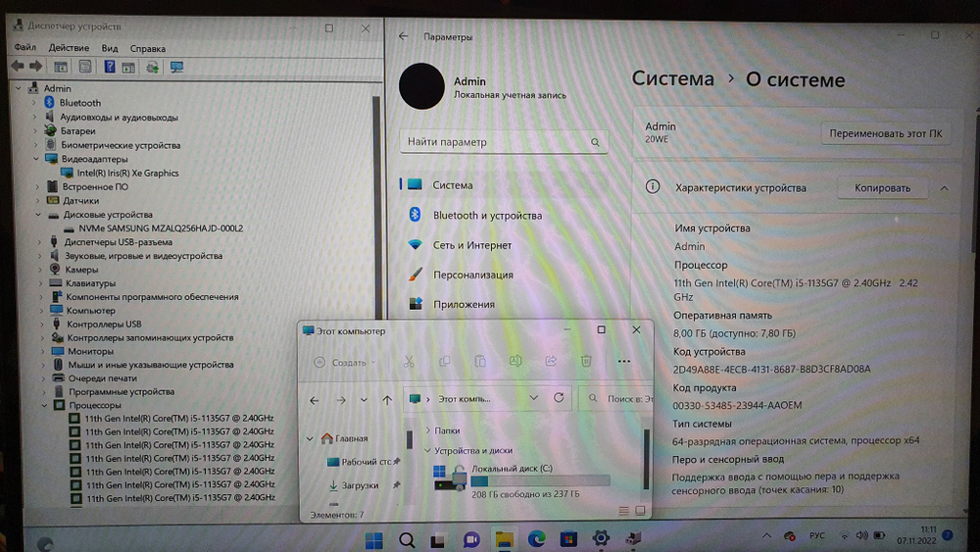
Task: Click search magnifier icon in Settings search box
Action: point(595,142)
